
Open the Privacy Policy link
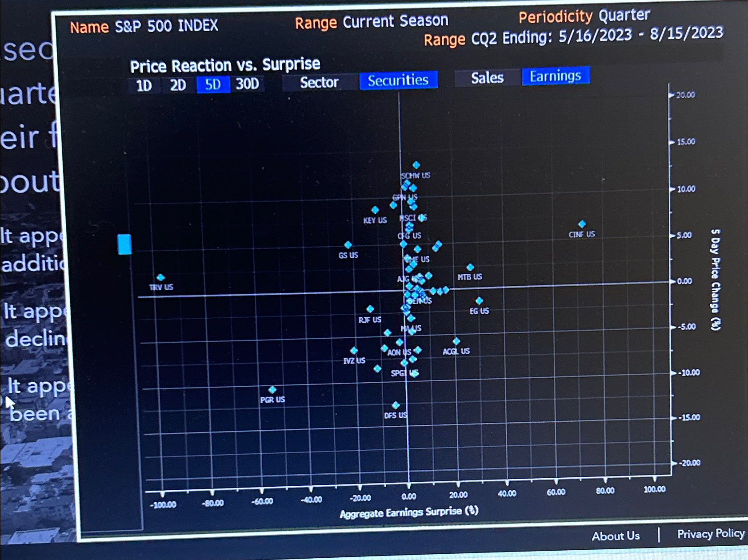pos(711,533)
